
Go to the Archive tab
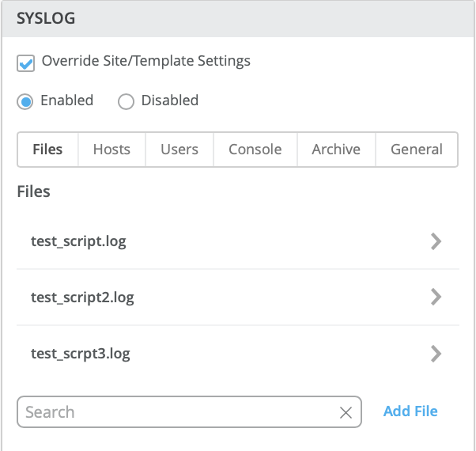click(336, 150)
